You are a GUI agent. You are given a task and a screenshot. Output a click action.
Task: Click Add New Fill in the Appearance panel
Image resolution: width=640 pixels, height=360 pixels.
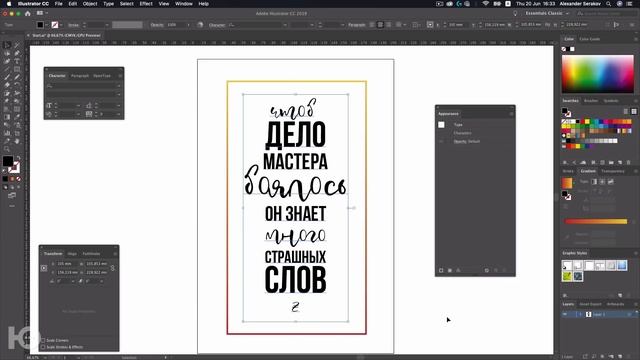pyautogui.click(x=450, y=270)
